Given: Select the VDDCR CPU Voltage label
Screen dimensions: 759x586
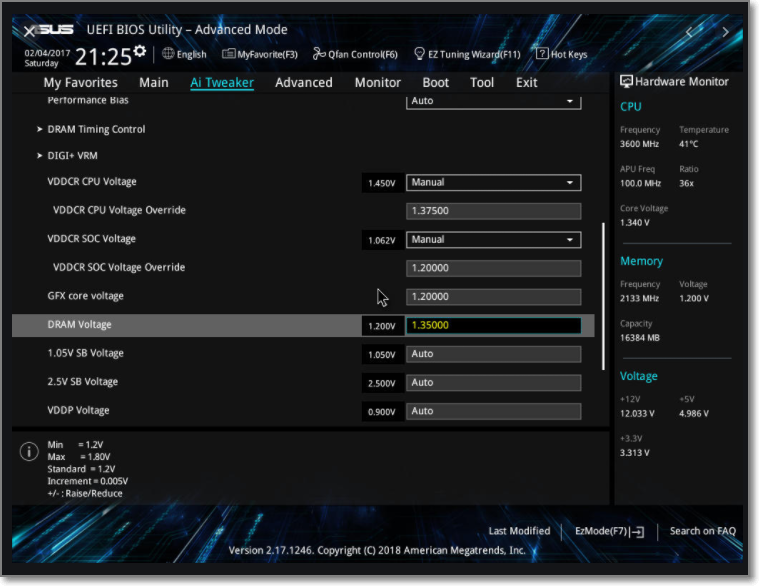Looking at the screenshot, I should (x=92, y=181).
